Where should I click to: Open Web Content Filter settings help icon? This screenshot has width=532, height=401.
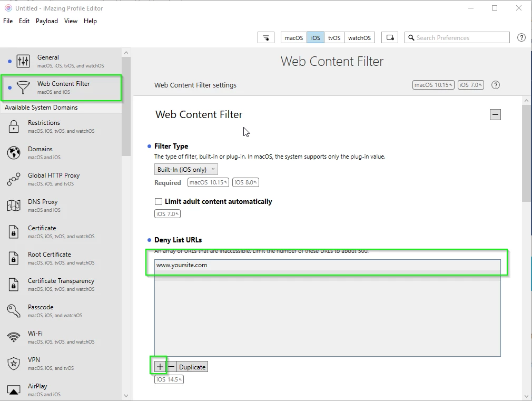tap(496, 85)
